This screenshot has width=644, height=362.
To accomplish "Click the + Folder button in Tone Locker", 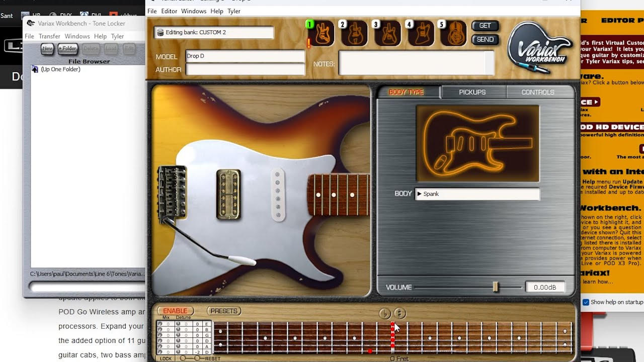I will coord(67,49).
